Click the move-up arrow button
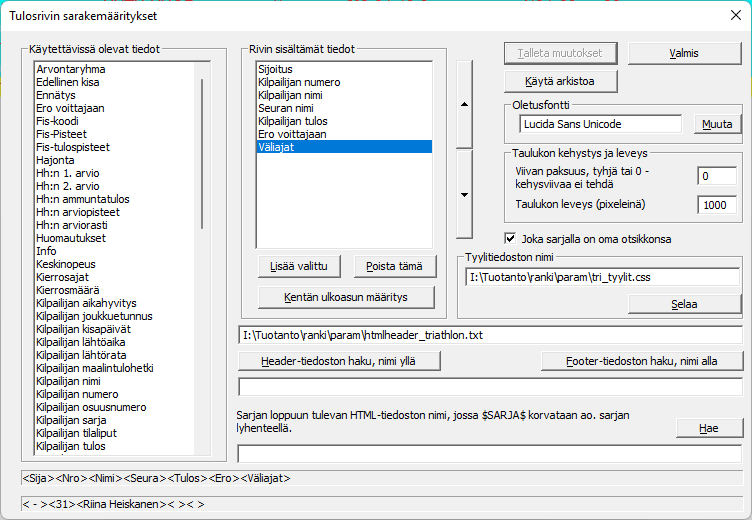Image resolution: width=752 pixels, height=520 pixels. point(462,103)
